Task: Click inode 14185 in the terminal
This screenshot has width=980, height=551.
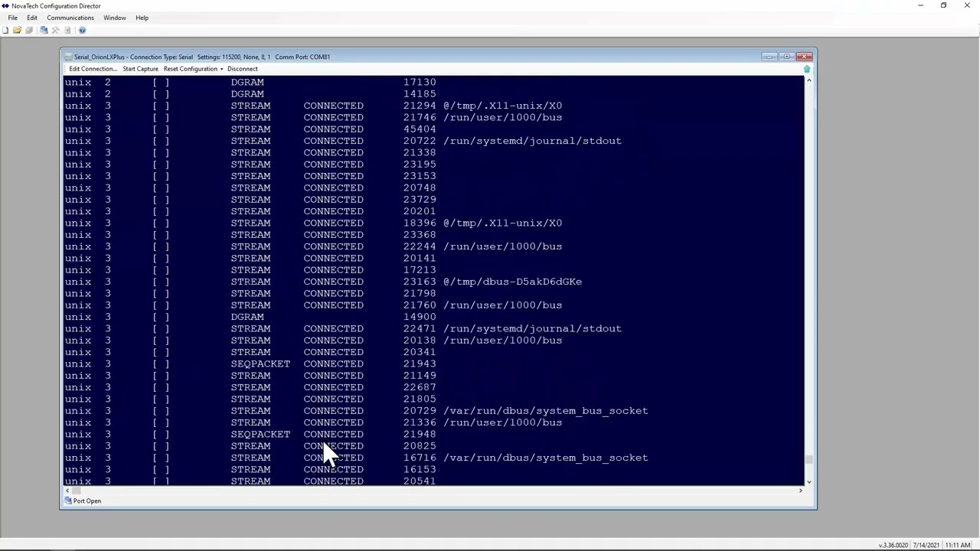Action: pos(420,94)
